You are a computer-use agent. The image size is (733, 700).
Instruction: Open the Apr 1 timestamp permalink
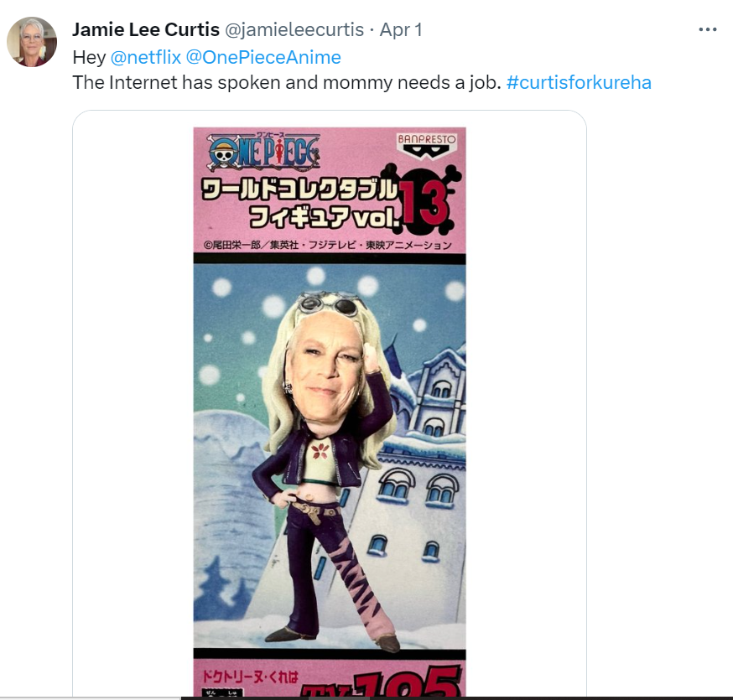pyautogui.click(x=401, y=29)
